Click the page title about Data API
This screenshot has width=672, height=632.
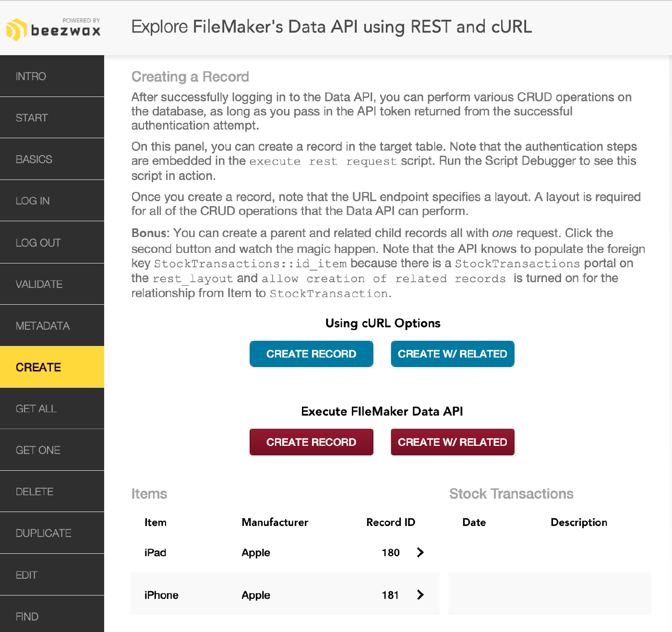pyautogui.click(x=332, y=27)
